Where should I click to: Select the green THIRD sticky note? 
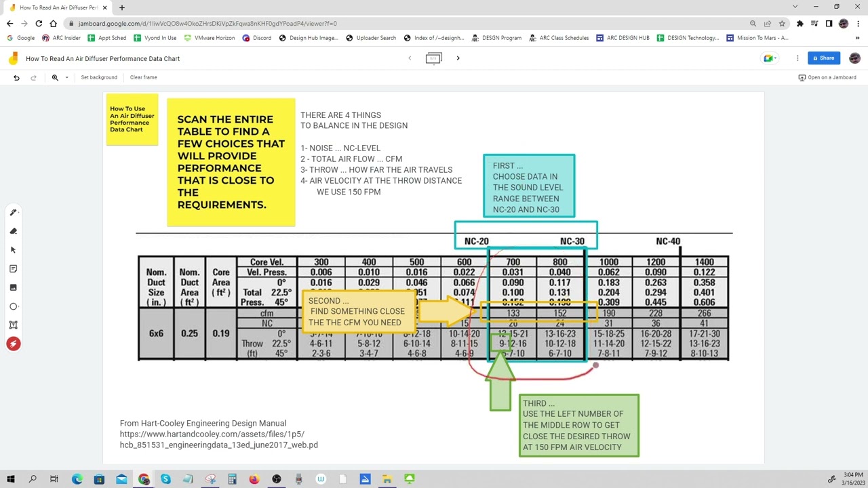coord(579,425)
